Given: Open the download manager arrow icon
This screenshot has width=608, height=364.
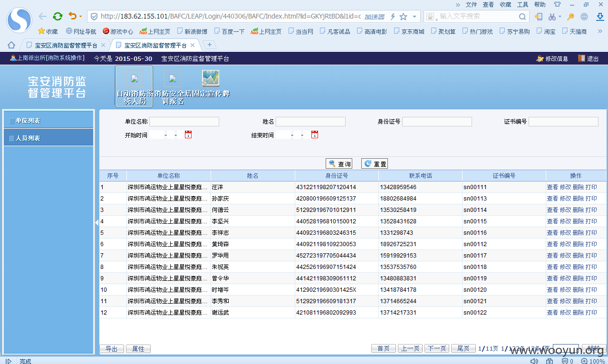Looking at the screenshot, I should (x=600, y=17).
